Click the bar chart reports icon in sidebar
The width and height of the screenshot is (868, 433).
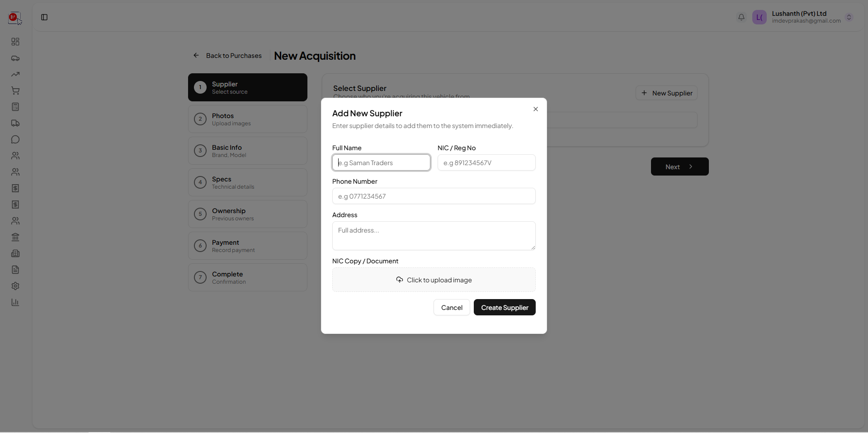[15, 303]
